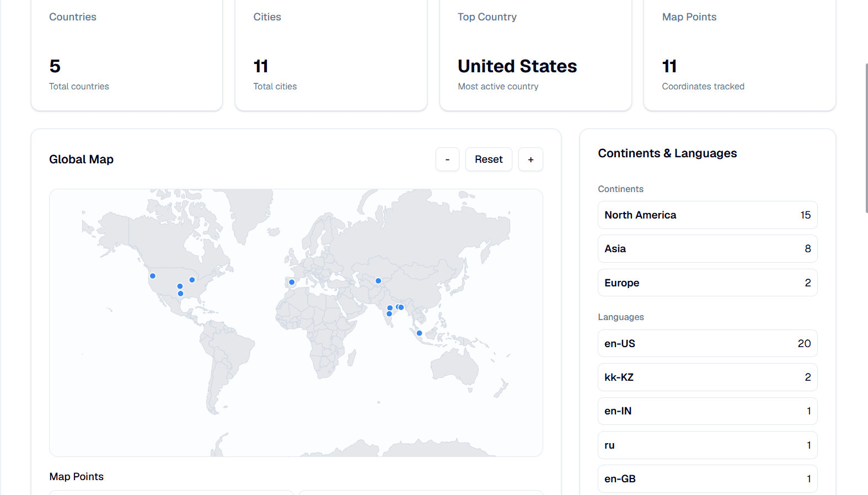The height and width of the screenshot is (495, 868).
Task: Click the southernmost map point in India
Action: (389, 314)
